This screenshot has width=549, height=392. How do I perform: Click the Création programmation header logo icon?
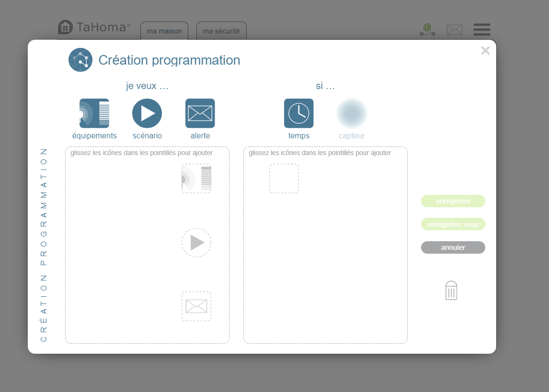(x=80, y=60)
